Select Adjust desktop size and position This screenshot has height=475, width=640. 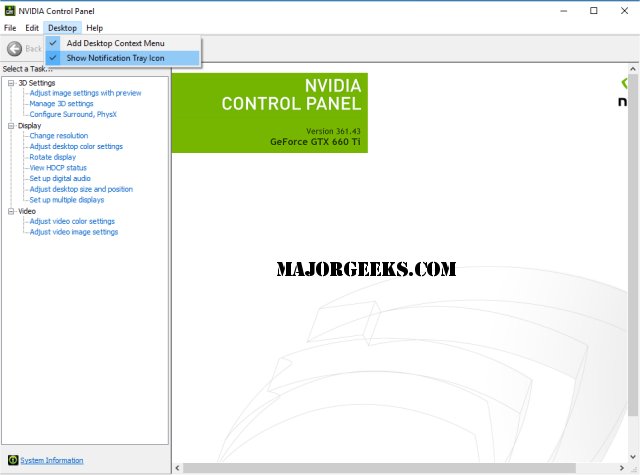[x=81, y=189]
